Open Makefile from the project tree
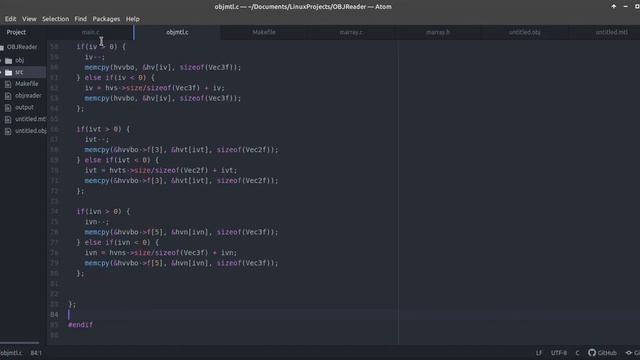The height and width of the screenshot is (360, 640). 27,84
